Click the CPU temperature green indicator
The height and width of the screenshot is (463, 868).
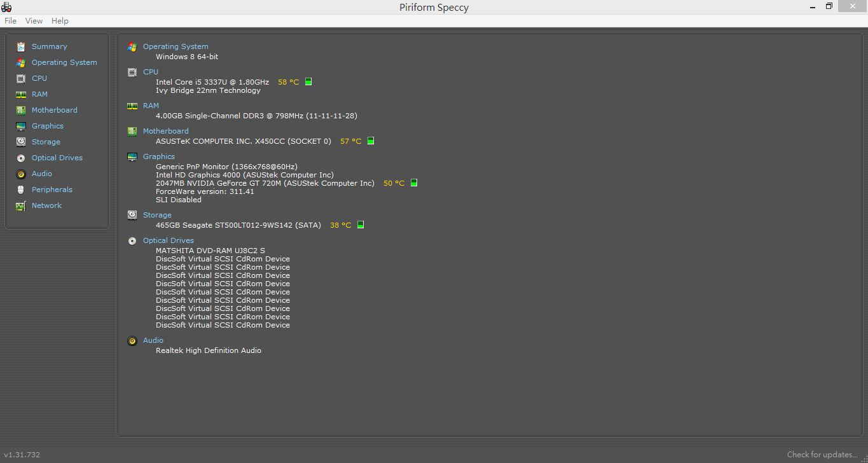308,82
